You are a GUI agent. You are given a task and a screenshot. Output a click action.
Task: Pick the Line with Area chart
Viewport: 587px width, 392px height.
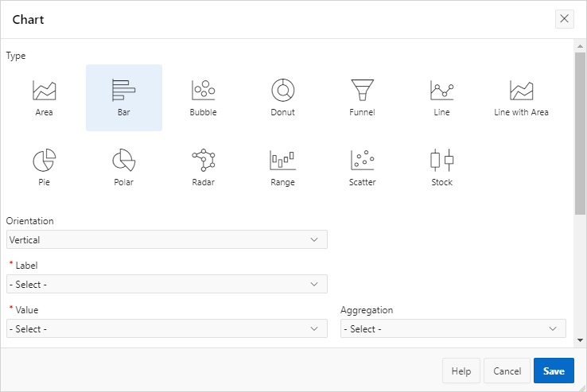coord(521,98)
